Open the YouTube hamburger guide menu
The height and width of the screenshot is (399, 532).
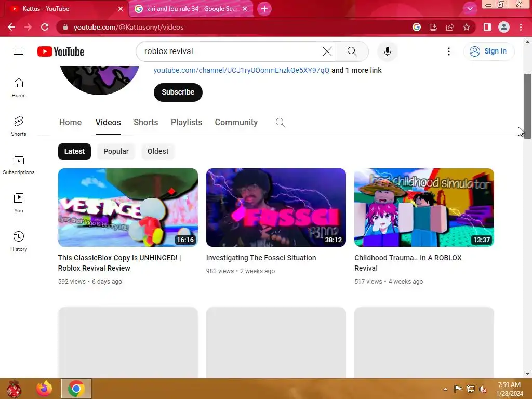[x=19, y=51]
